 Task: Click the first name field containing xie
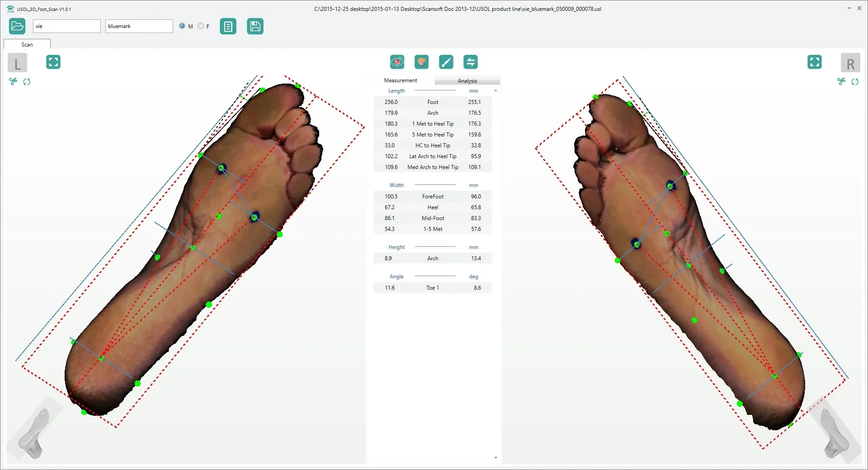(x=67, y=26)
